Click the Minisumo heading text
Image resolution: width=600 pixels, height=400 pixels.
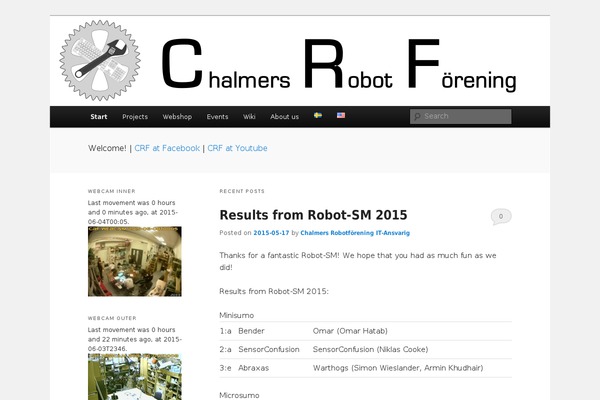236,315
